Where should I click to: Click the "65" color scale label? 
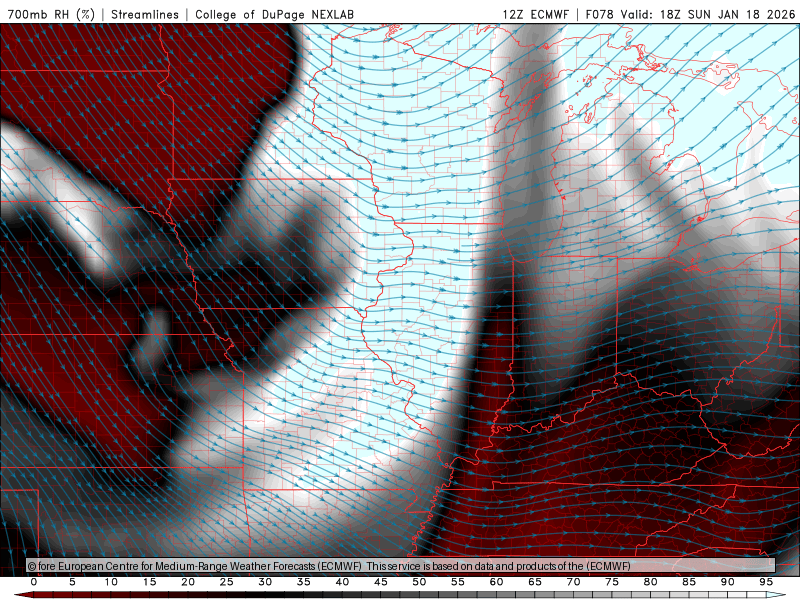click(535, 582)
